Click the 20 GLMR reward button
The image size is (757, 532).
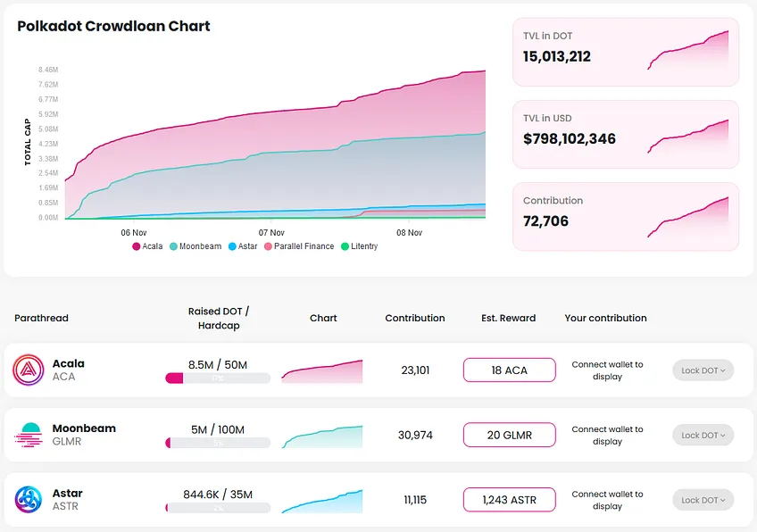510,435
